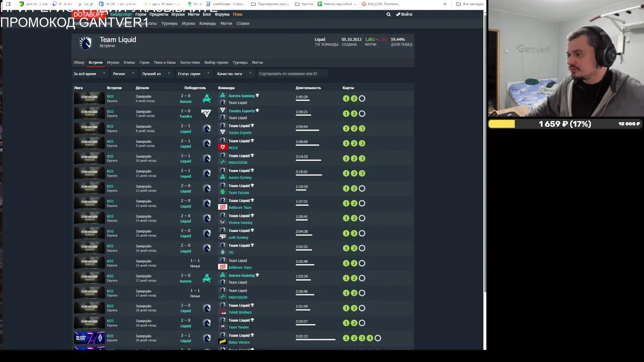This screenshot has width=644, height=362.
Task: Expand the Регион filter dropdown
Action: point(124,74)
